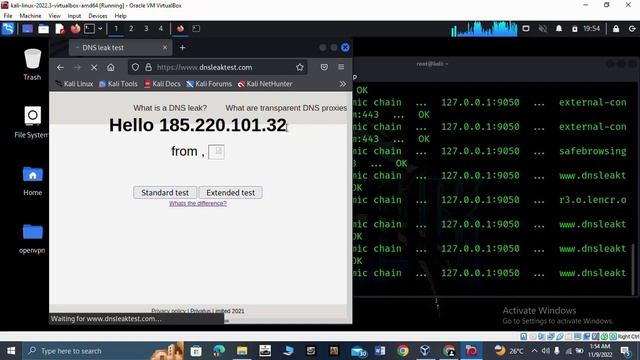Click the site padlock security icon

(x=149, y=67)
